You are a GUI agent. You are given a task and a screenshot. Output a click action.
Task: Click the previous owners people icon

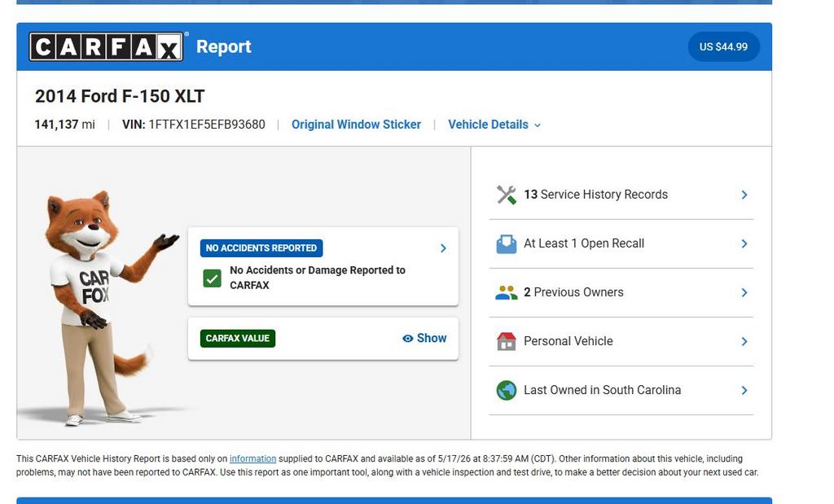pyautogui.click(x=507, y=292)
